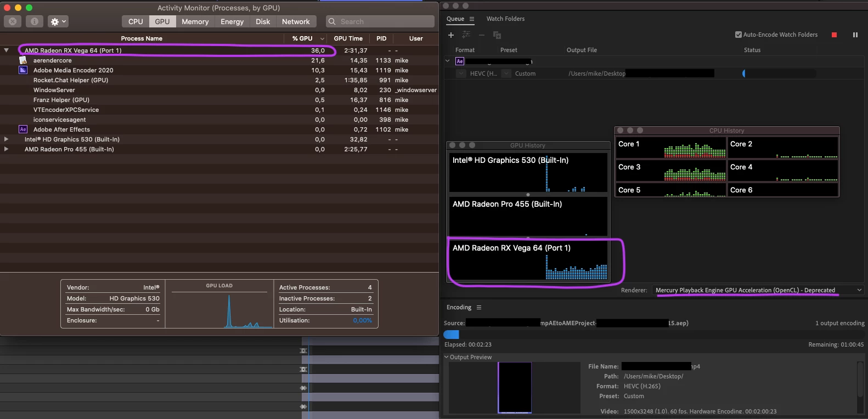Switch to the CPU tab
Screen dimensions: 868x419
(x=136, y=21)
